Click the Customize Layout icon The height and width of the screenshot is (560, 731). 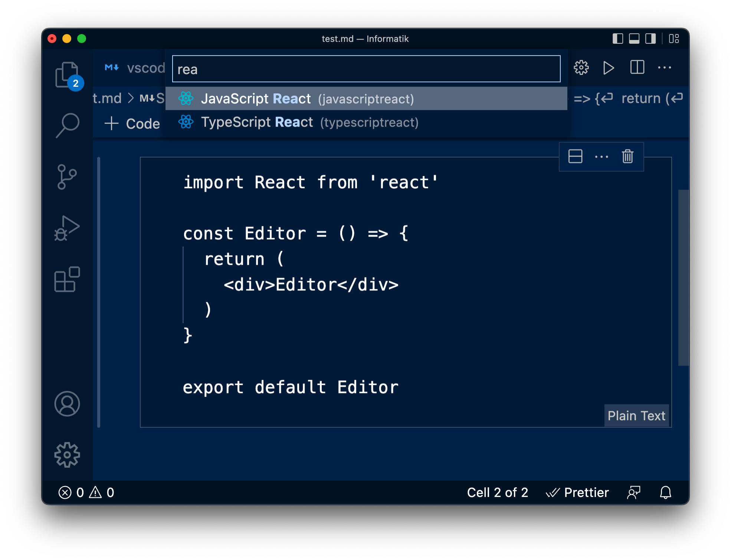tap(674, 39)
